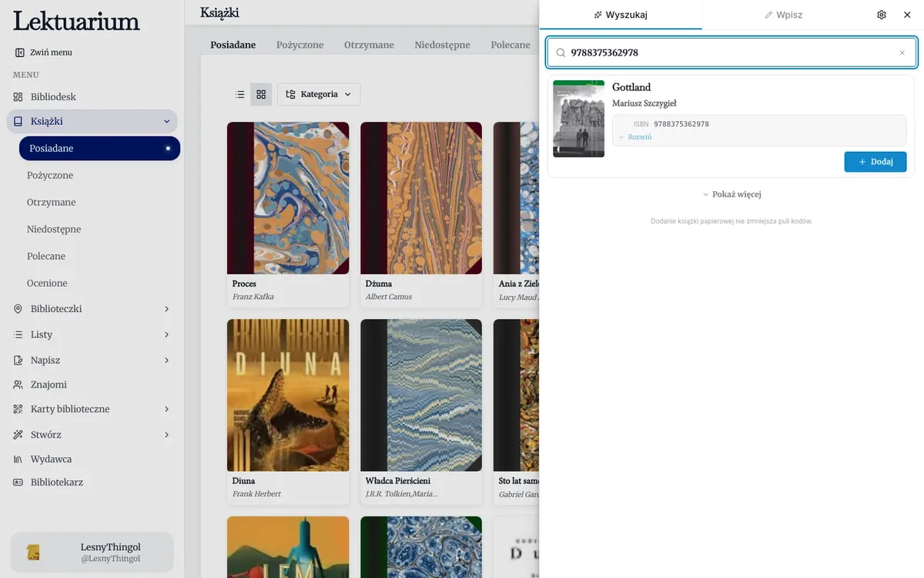Add Gottland with the Dodaj button
The height and width of the screenshot is (578, 924).
click(x=875, y=162)
